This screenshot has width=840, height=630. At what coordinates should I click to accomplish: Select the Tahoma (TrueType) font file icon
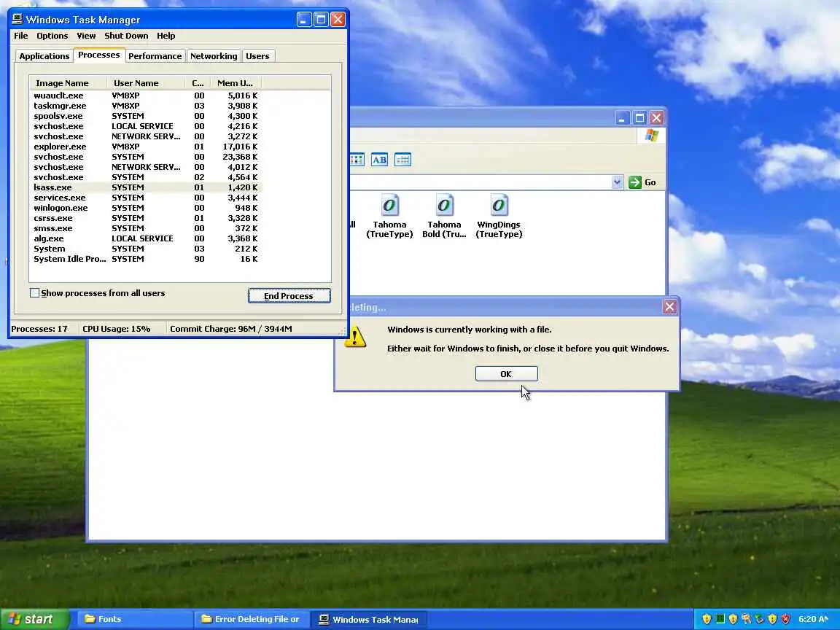point(389,206)
